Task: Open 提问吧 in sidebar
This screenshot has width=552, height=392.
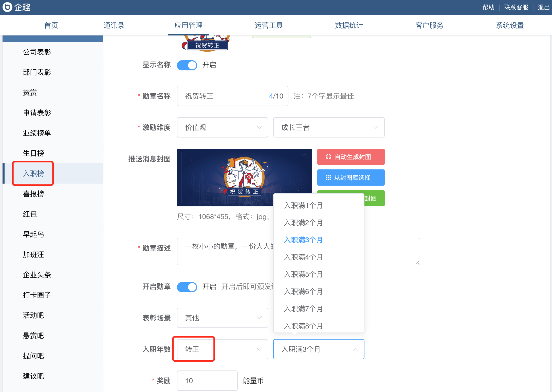Action: click(x=53, y=356)
